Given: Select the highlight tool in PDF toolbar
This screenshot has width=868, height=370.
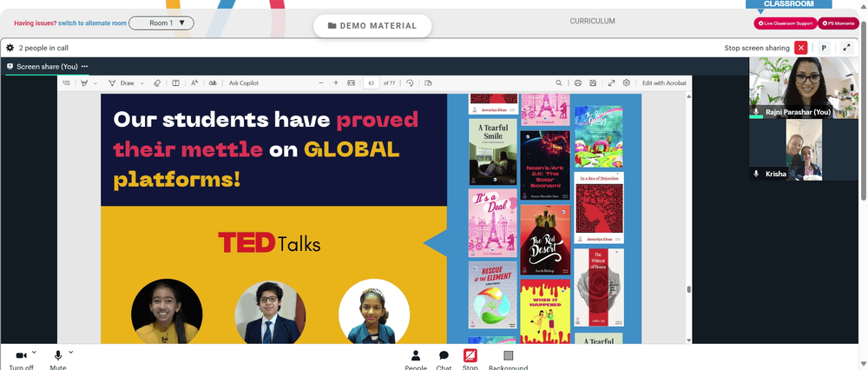Looking at the screenshot, I should click(x=84, y=83).
